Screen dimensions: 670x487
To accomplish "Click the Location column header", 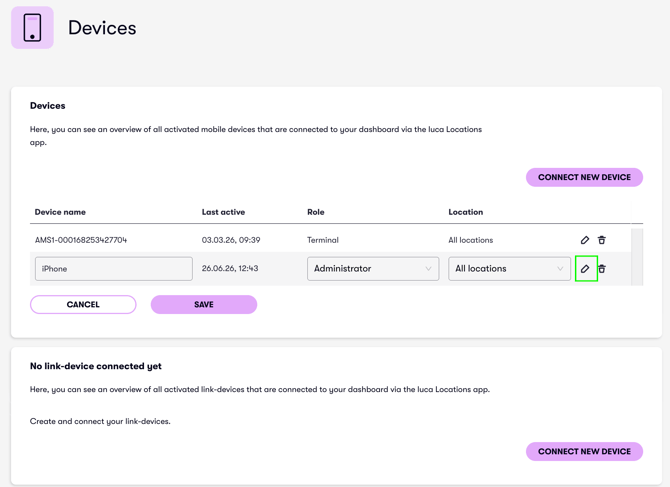I will coord(466,212).
